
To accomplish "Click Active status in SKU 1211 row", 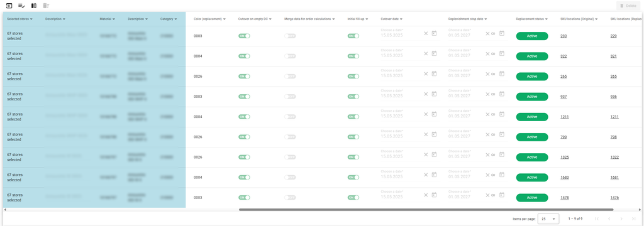I will click(532, 117).
